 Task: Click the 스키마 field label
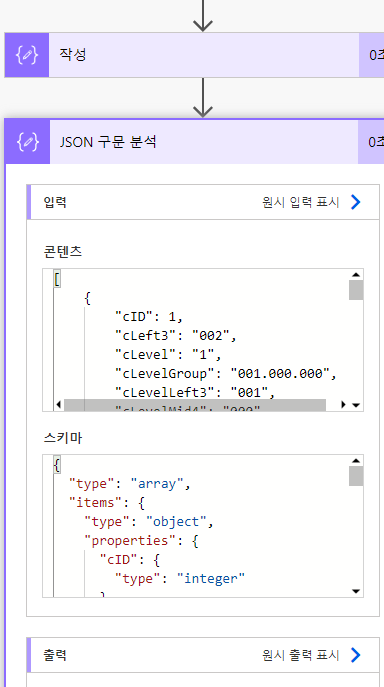point(63,438)
